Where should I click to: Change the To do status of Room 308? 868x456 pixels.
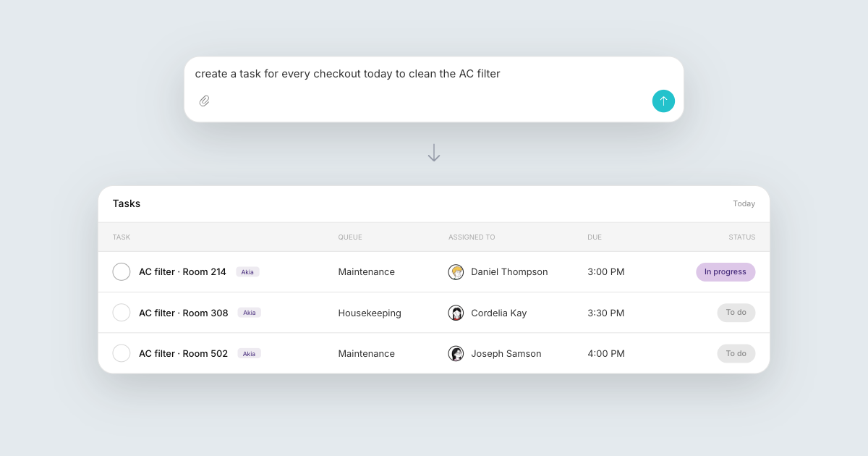(736, 313)
